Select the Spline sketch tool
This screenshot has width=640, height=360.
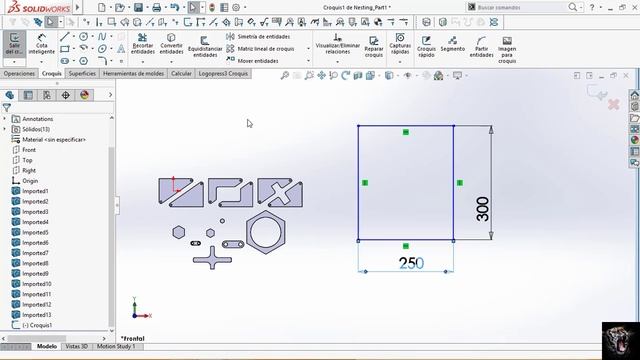coord(102,37)
